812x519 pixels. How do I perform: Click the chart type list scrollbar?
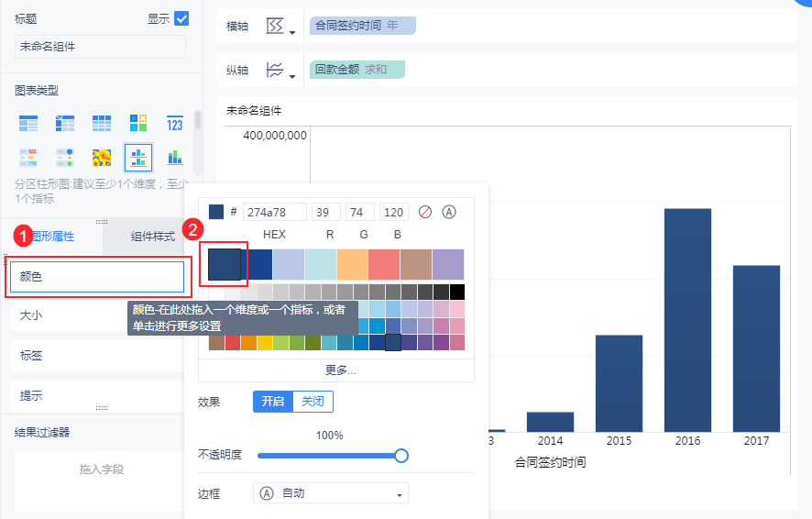point(197,119)
